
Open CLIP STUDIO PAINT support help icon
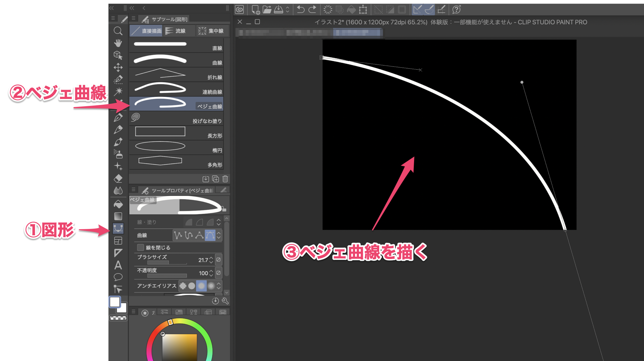coord(457,10)
